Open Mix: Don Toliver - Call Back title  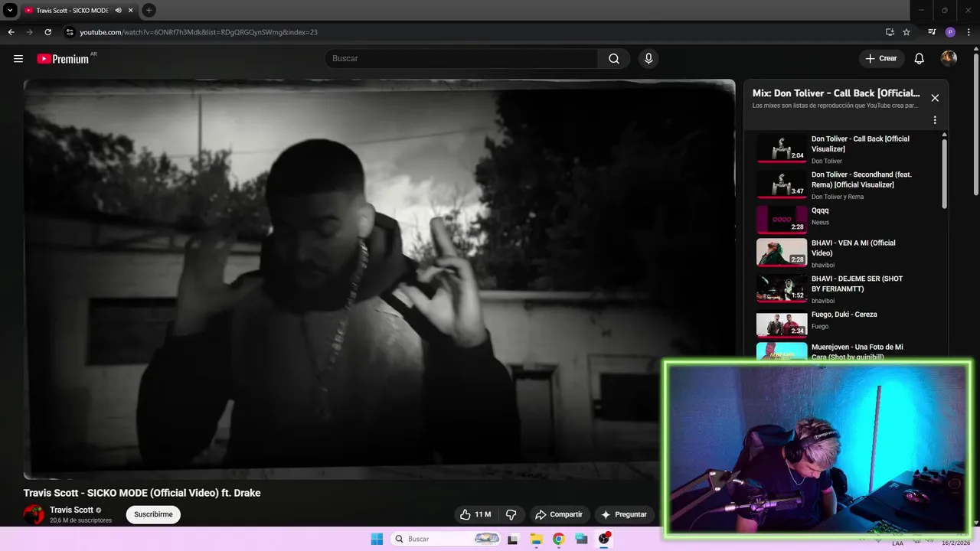coord(836,93)
